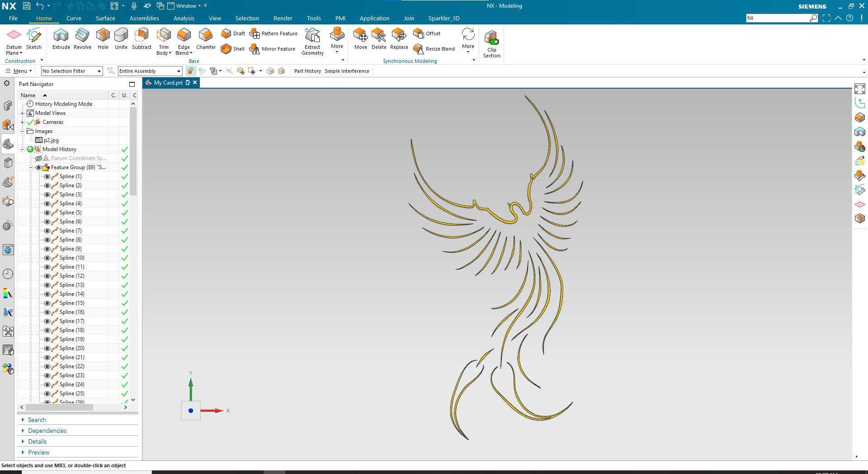Click the Undo icon
This screenshot has width=868, height=474.
click(x=40, y=6)
